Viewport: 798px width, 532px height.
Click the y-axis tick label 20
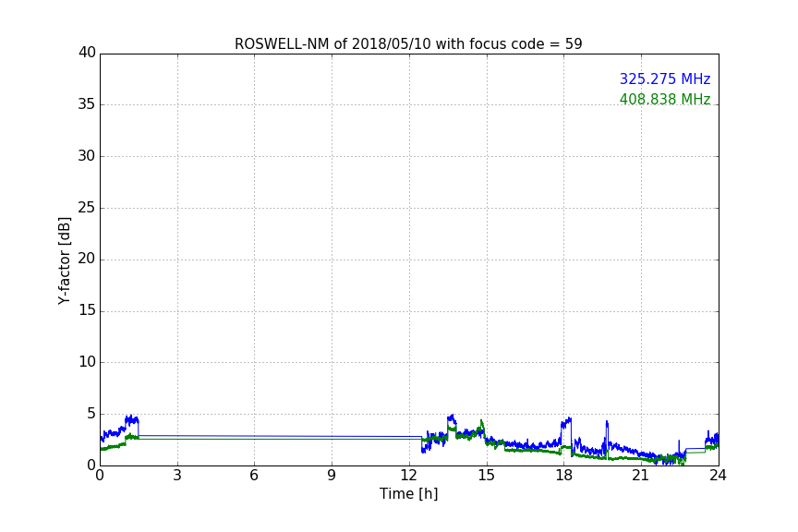[x=87, y=259]
